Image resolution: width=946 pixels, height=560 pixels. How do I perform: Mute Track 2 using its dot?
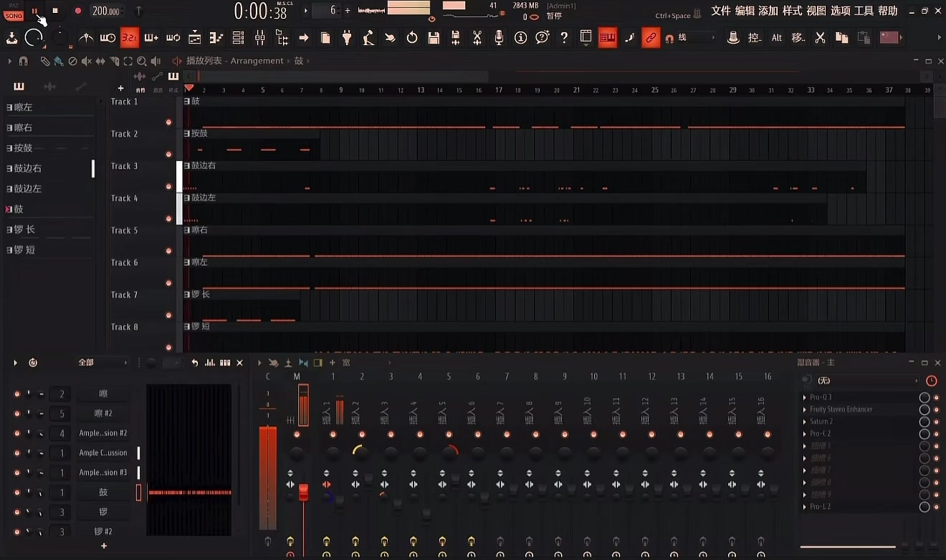pos(168,154)
